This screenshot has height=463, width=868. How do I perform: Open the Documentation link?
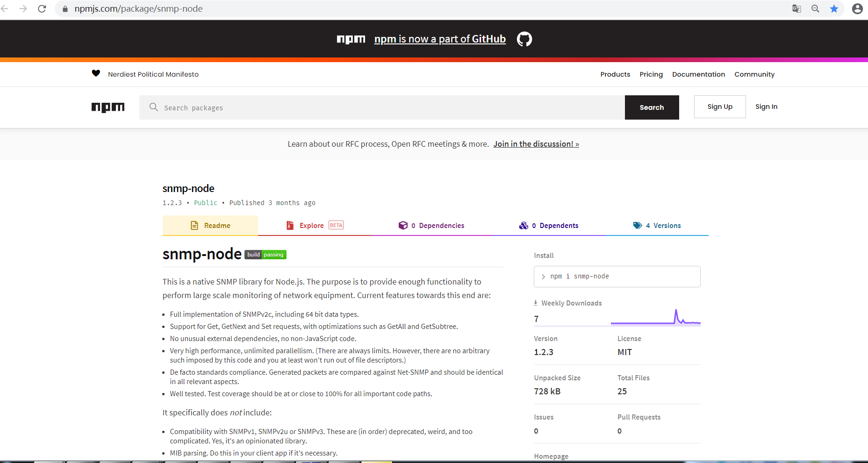698,74
